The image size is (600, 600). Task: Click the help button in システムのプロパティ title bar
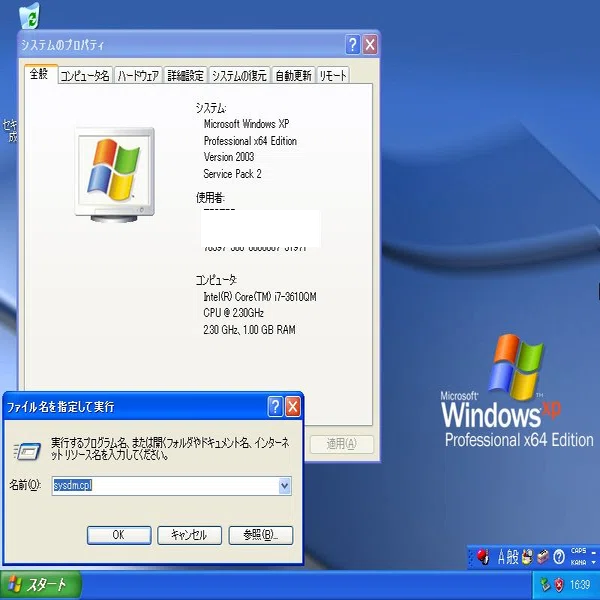coord(352,45)
